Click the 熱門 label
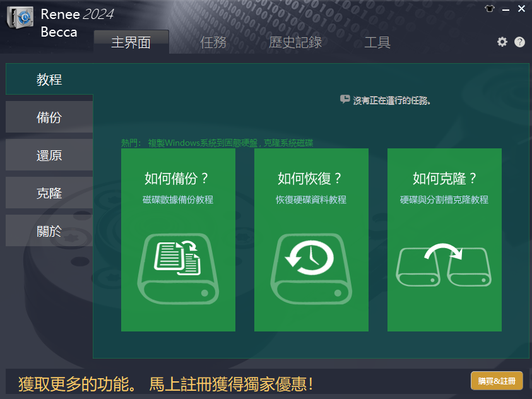 coord(131,143)
